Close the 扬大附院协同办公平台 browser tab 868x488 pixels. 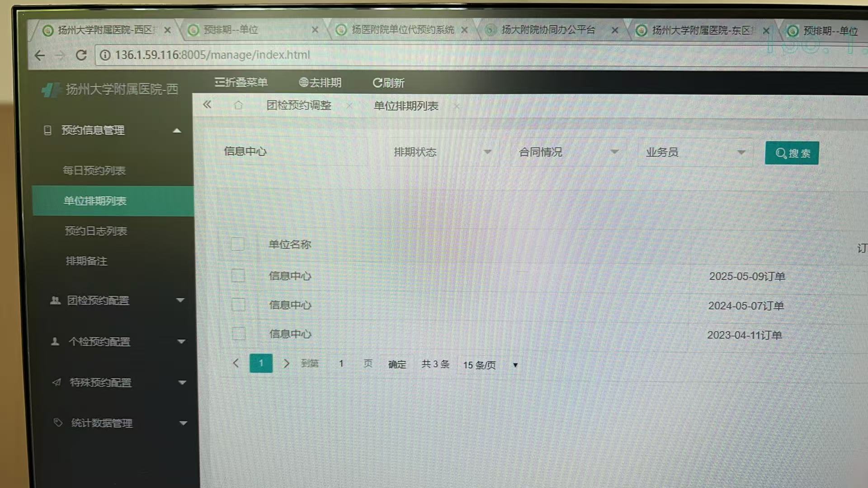click(615, 30)
